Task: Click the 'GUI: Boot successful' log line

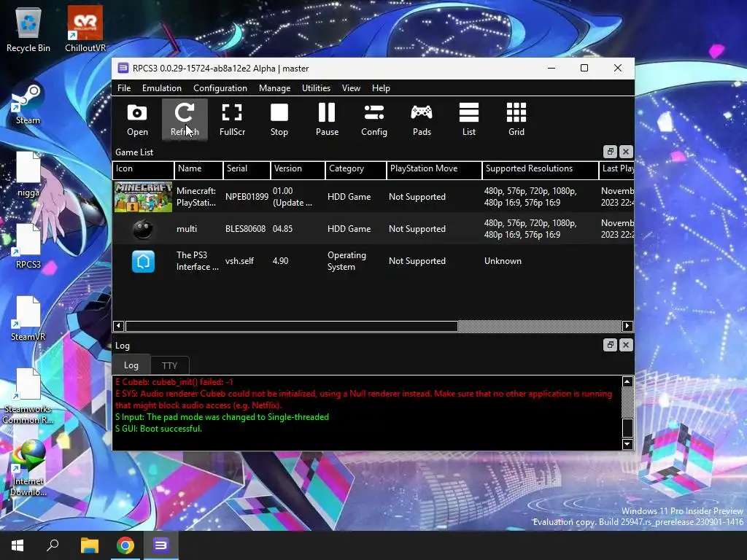Action: coord(158,429)
